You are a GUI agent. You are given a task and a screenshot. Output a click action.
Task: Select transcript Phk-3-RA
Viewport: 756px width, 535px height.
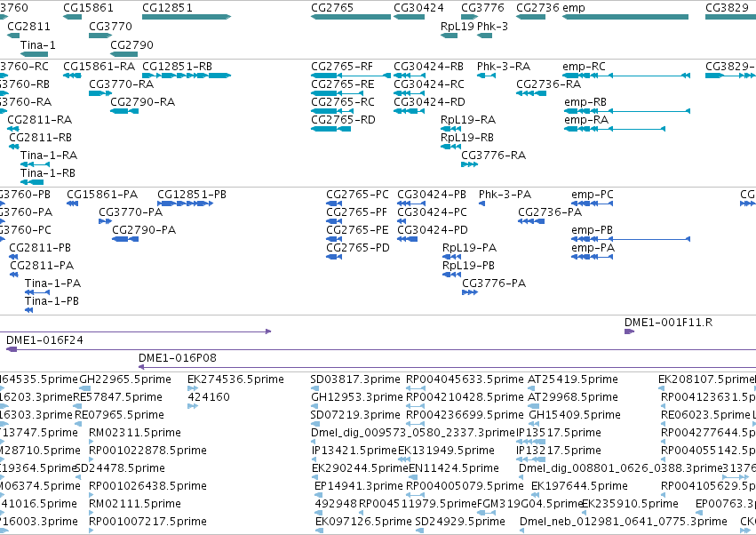click(504, 66)
